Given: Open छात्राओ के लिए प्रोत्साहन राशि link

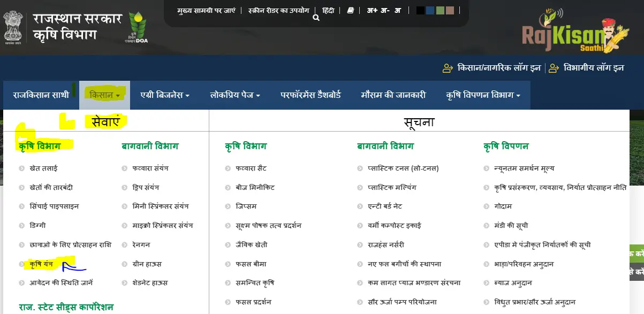Looking at the screenshot, I should [x=71, y=245].
